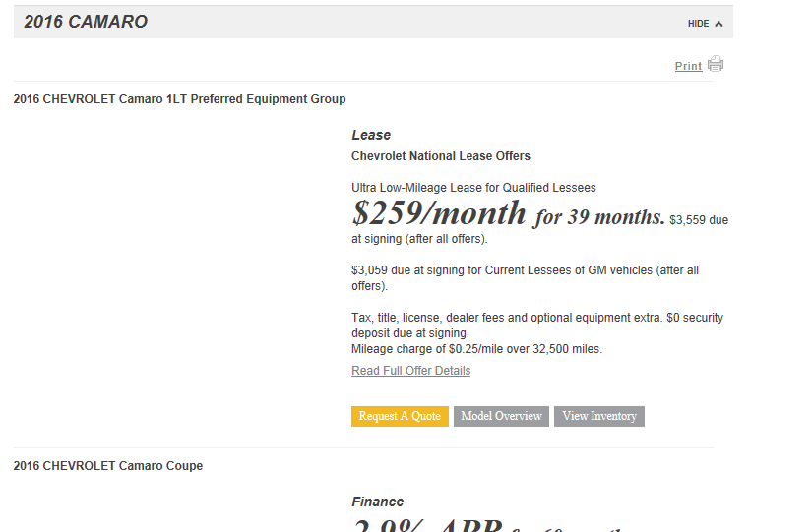Click the Chevrolet National Lease Offers subheading
This screenshot has width=812, height=532.
(441, 156)
